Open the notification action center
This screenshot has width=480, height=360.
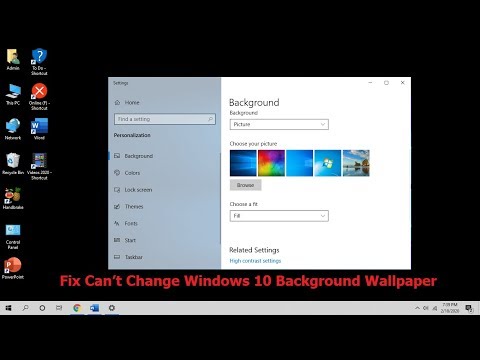point(469,308)
